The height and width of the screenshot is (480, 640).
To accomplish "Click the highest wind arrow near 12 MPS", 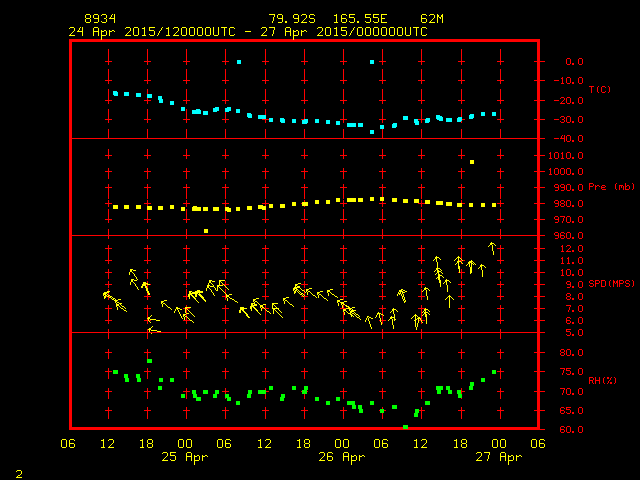I will pyautogui.click(x=493, y=248).
